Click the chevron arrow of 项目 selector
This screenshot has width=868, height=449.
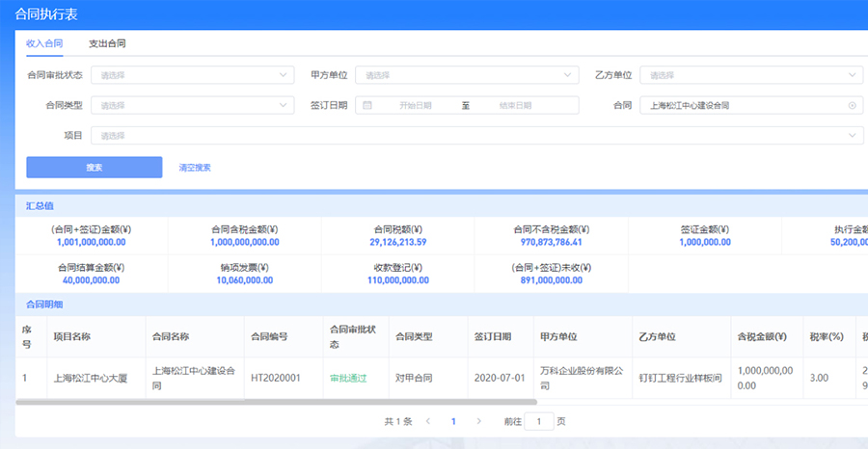852,136
